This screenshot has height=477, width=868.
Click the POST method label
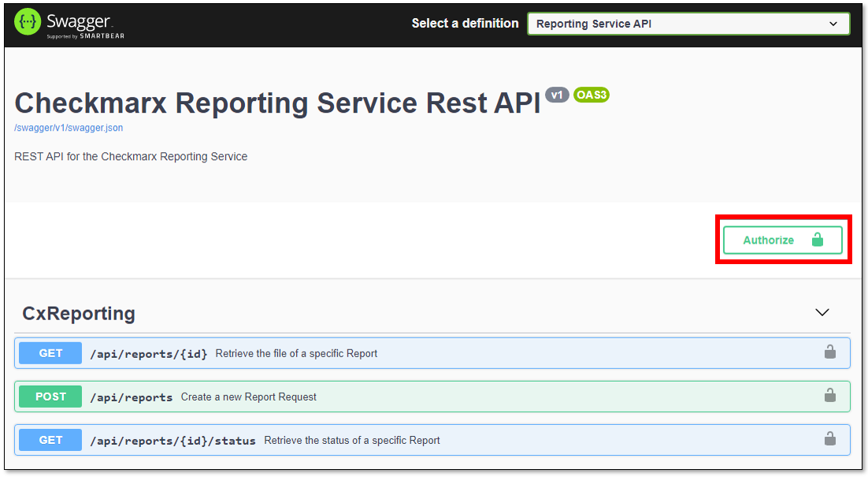(50, 397)
